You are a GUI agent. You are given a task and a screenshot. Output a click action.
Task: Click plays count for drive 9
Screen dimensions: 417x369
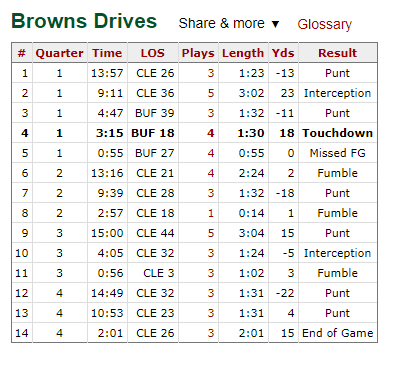coord(211,233)
